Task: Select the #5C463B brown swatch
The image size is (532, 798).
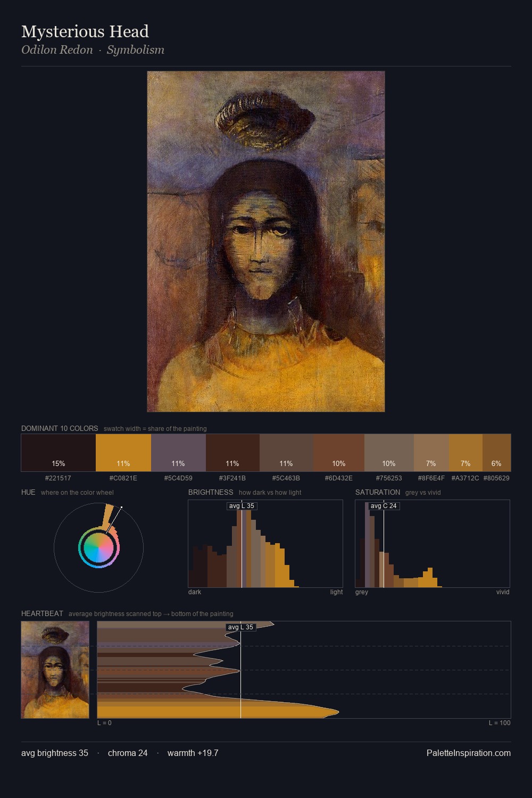Action: 286,453
